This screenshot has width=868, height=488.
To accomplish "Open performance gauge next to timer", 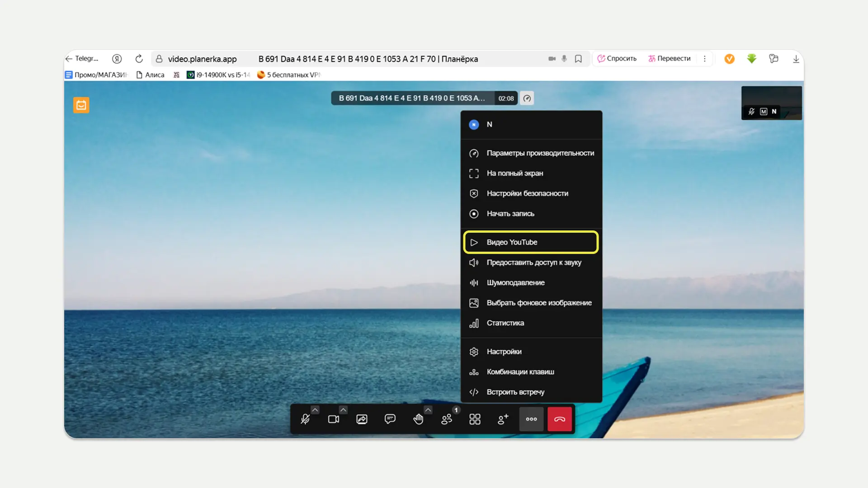I will pyautogui.click(x=527, y=98).
